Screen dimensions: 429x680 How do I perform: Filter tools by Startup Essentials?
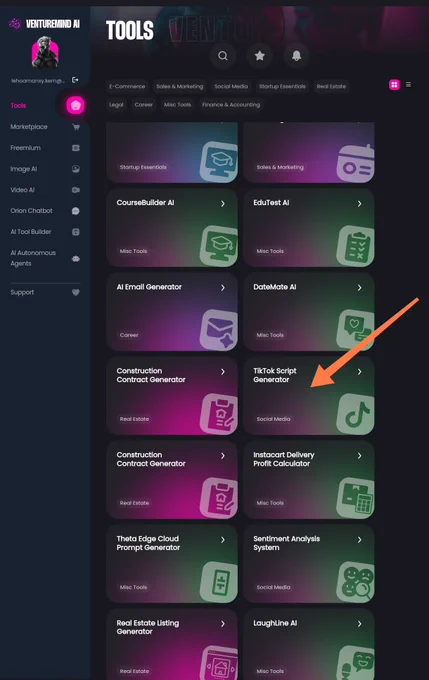point(282,86)
